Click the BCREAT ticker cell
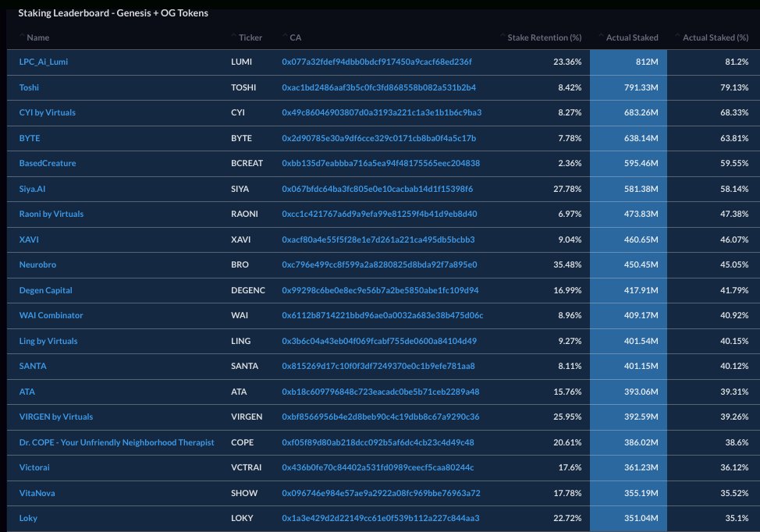Screen dimensions: 760x532 [247, 163]
